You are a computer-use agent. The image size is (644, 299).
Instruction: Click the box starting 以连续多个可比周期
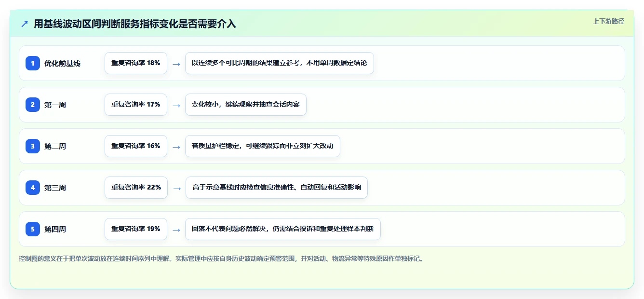click(x=280, y=63)
